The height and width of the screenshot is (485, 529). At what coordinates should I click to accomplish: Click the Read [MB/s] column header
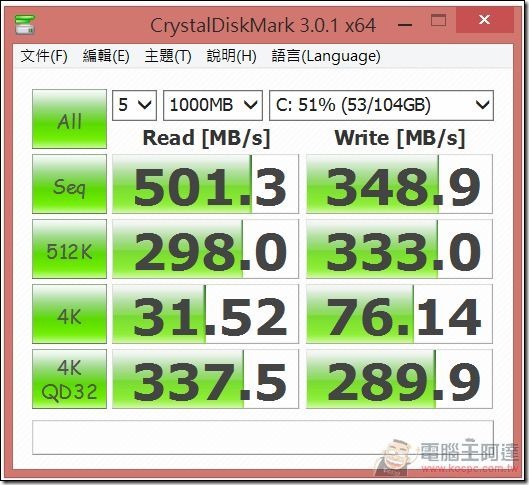206,138
